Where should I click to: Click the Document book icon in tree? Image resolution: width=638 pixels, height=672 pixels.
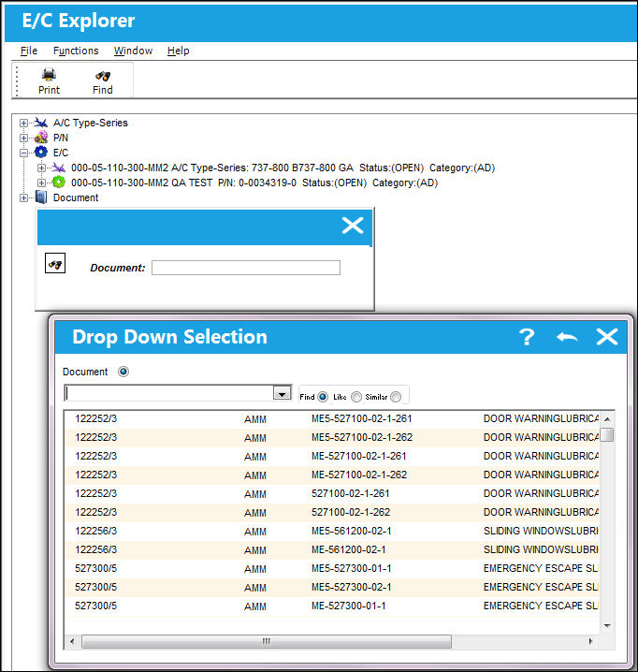41,197
